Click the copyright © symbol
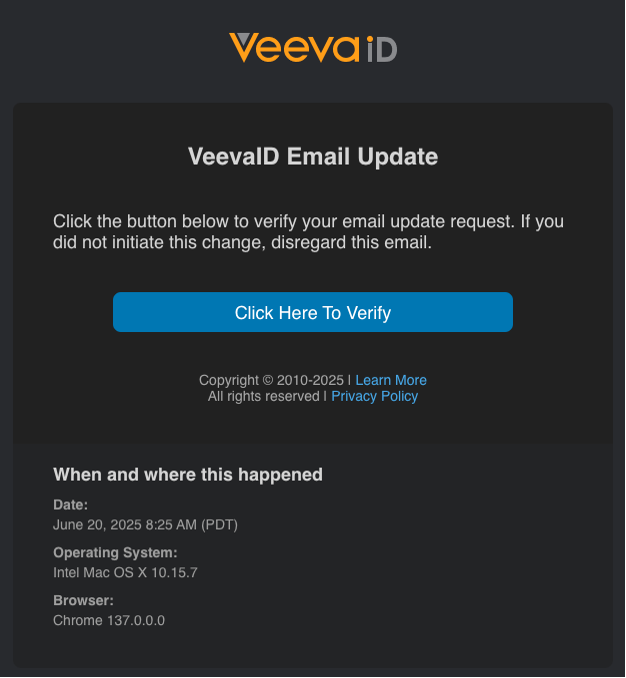626x678 pixels. click(268, 380)
